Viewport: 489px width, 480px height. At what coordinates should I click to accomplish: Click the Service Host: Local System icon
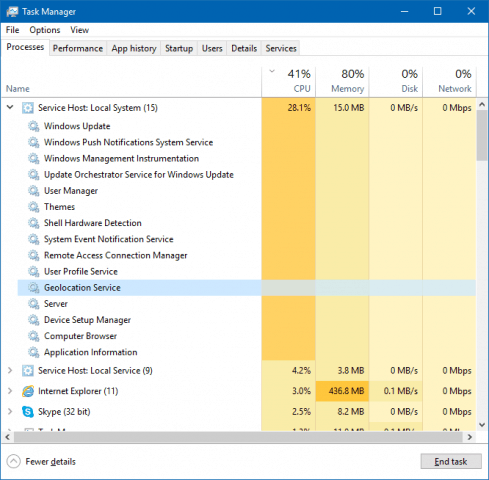tap(28, 108)
